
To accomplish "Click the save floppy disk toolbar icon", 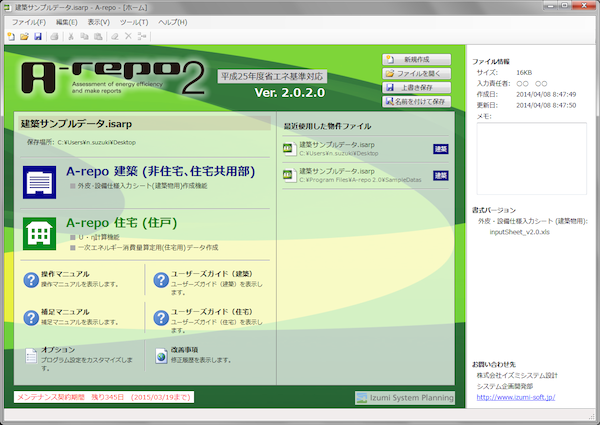I will click(38, 36).
